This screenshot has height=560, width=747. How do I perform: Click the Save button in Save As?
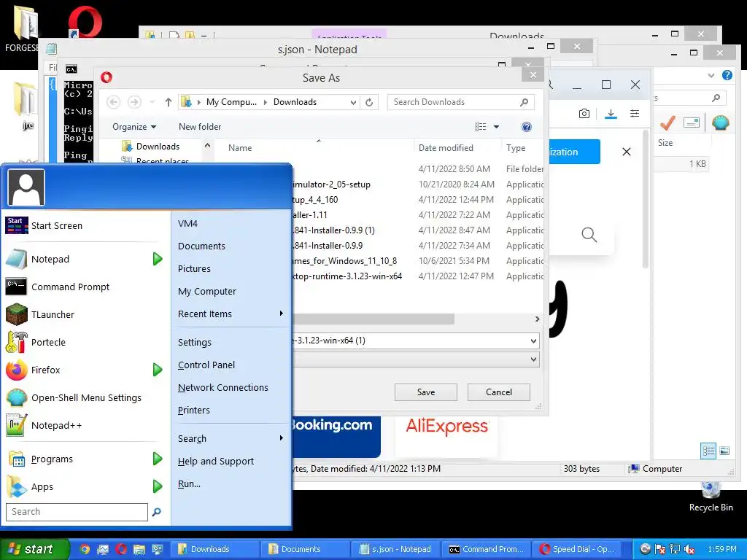coord(426,392)
